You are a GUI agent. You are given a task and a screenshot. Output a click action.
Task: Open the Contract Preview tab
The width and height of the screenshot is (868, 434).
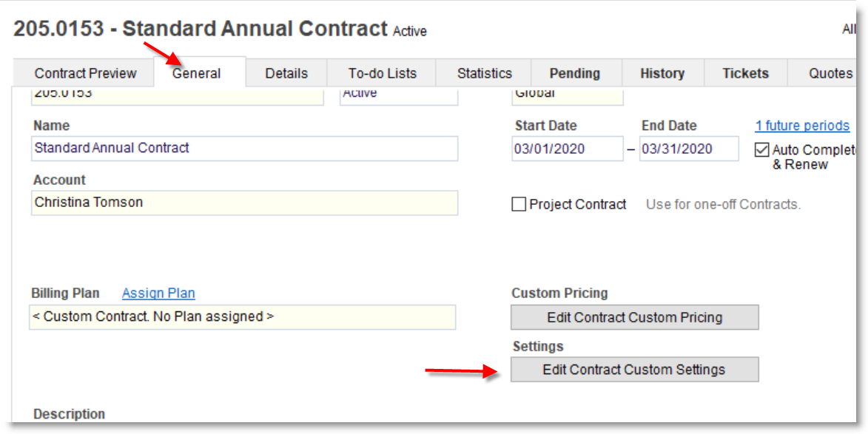click(x=85, y=73)
